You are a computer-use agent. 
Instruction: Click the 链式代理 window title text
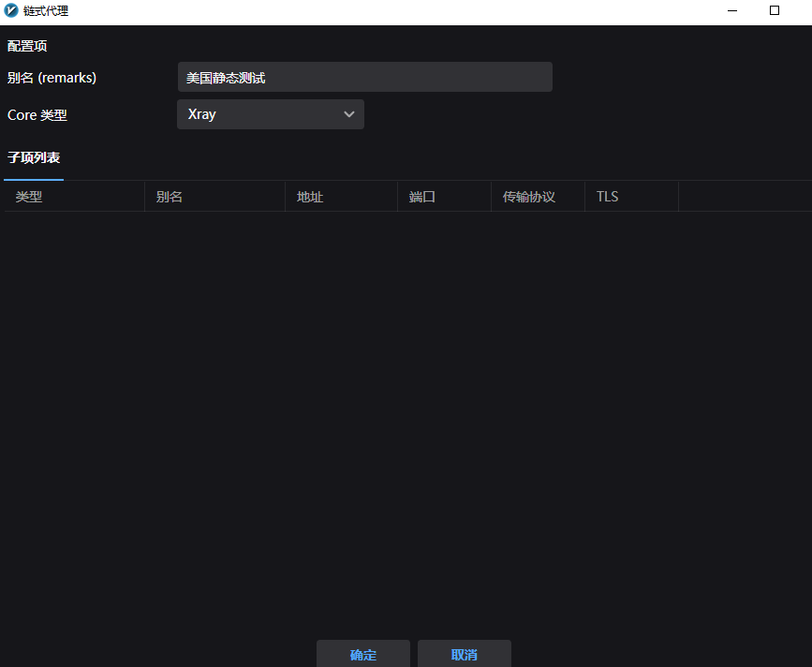46,11
